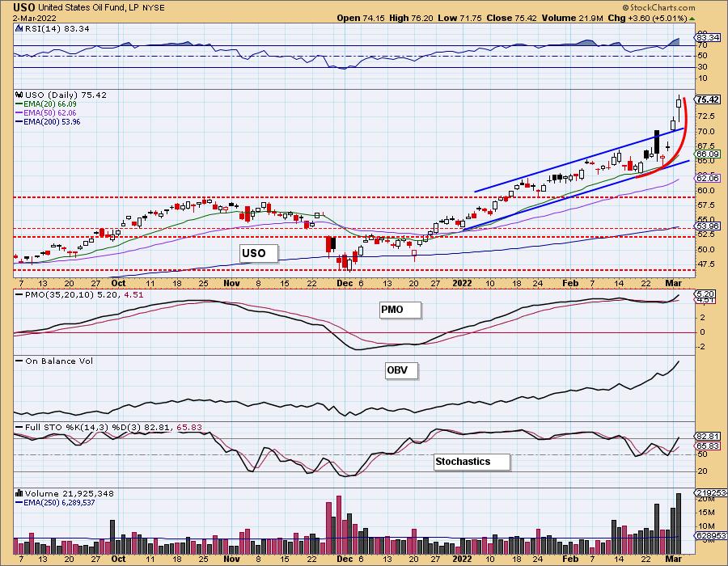The image size is (728, 566).
Task: Click the Chg +3.60 (+5.01%) text
Action: (647, 18)
